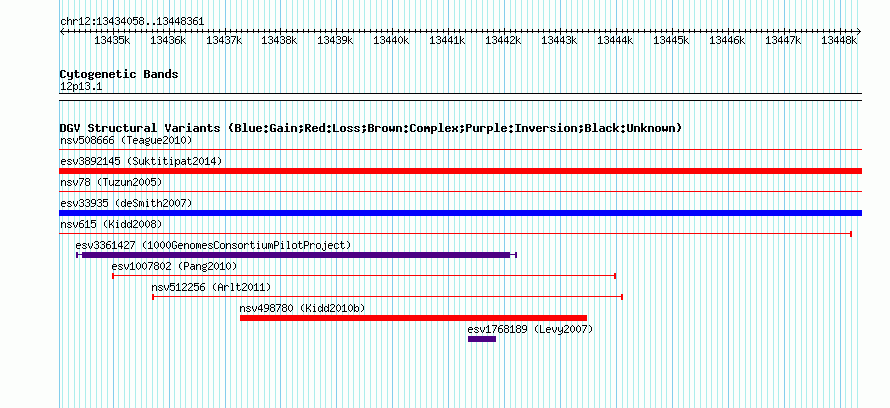Click the esv1768189 (Levy2007) label
This screenshot has height=408, width=890.
click(530, 329)
